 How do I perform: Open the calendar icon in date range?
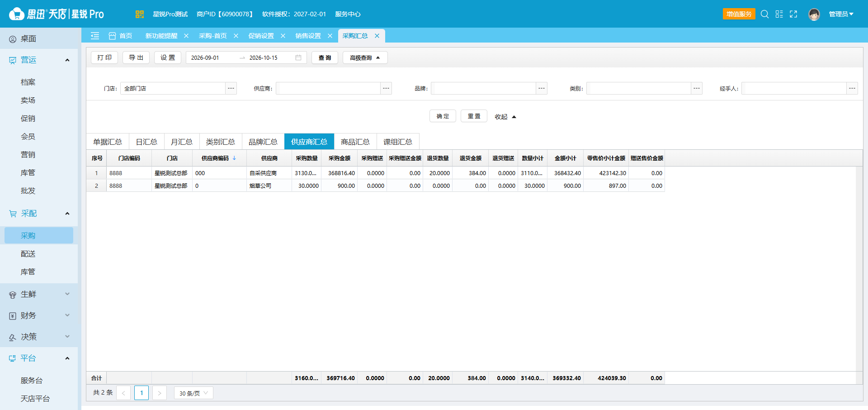[298, 57]
